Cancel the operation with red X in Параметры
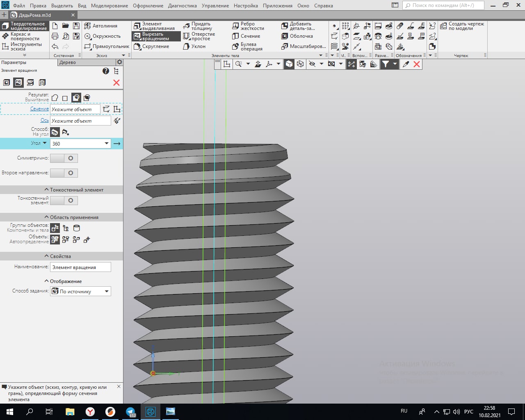This screenshot has height=420, width=525. pos(116,82)
